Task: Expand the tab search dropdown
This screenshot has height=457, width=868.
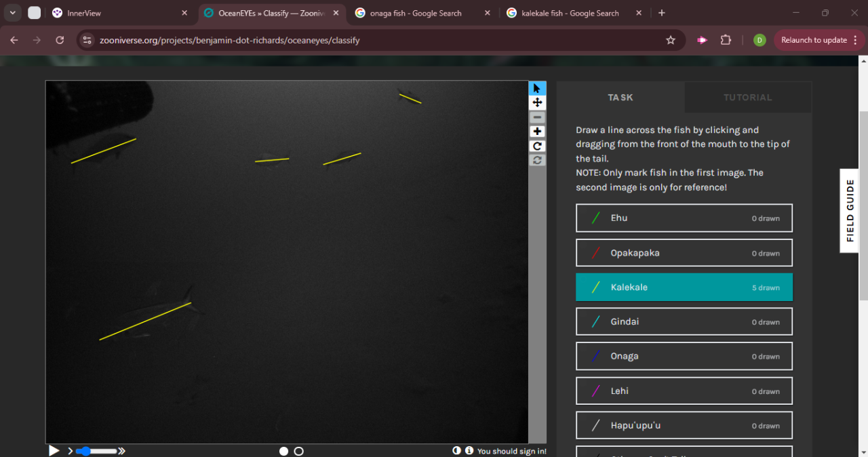Action: coord(12,13)
